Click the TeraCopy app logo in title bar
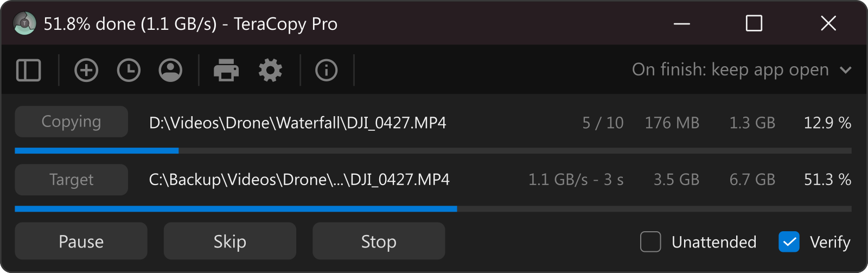 (24, 23)
